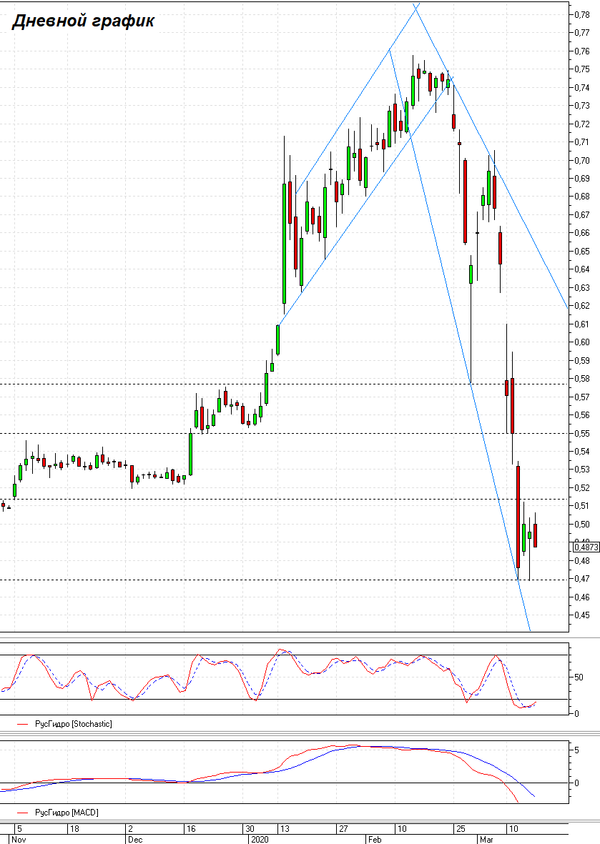Click the "Дневной график" chart title
Image resolution: width=600 pixels, height=844 pixels.
click(x=83, y=21)
